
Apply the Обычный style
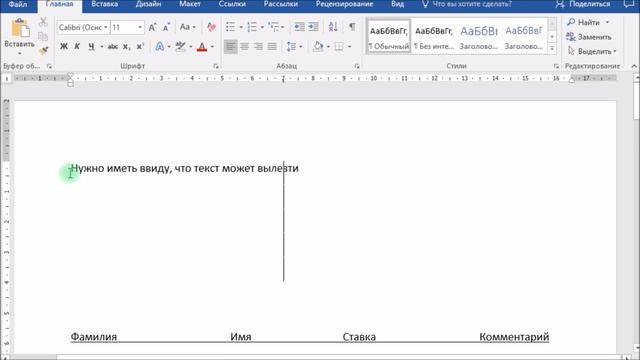point(389,36)
